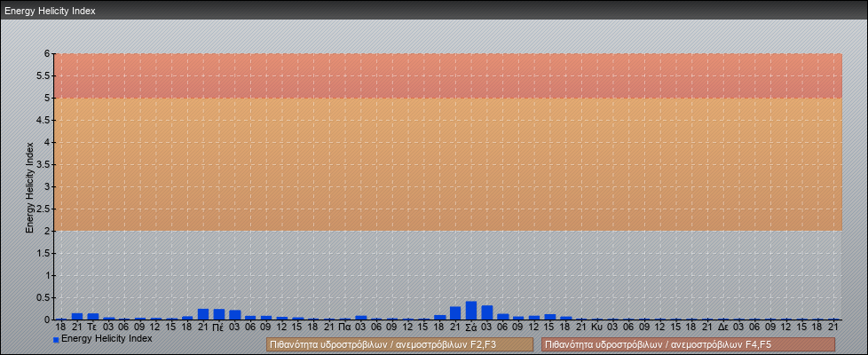Click the vertical Energy Helicity Index axis title
Viewport: 868px width, 355px height.
click(30, 188)
